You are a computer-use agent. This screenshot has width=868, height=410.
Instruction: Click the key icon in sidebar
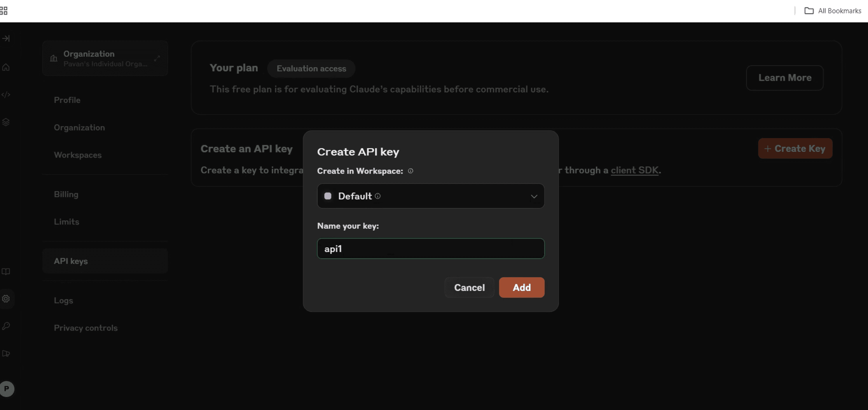pyautogui.click(x=6, y=326)
